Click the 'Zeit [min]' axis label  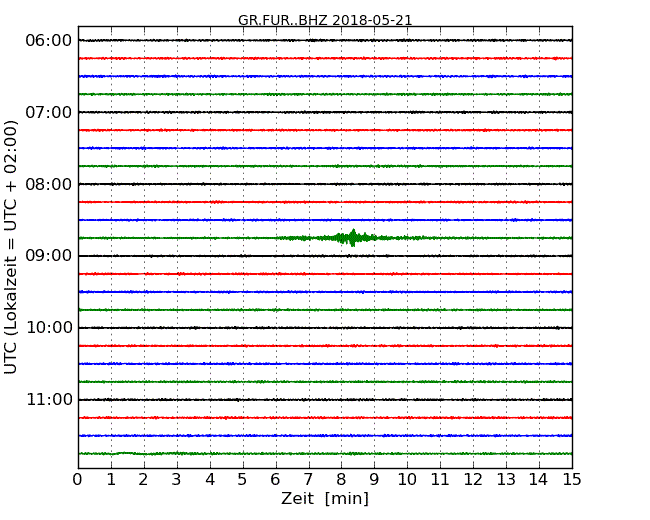point(325,499)
